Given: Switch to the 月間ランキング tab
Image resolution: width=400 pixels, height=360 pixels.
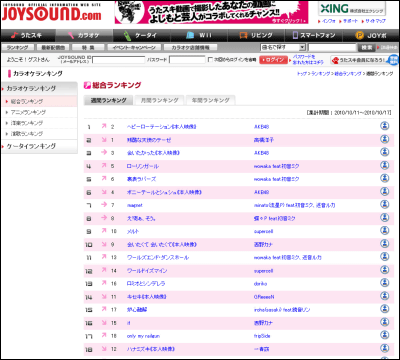Looking at the screenshot, I should [x=159, y=100].
